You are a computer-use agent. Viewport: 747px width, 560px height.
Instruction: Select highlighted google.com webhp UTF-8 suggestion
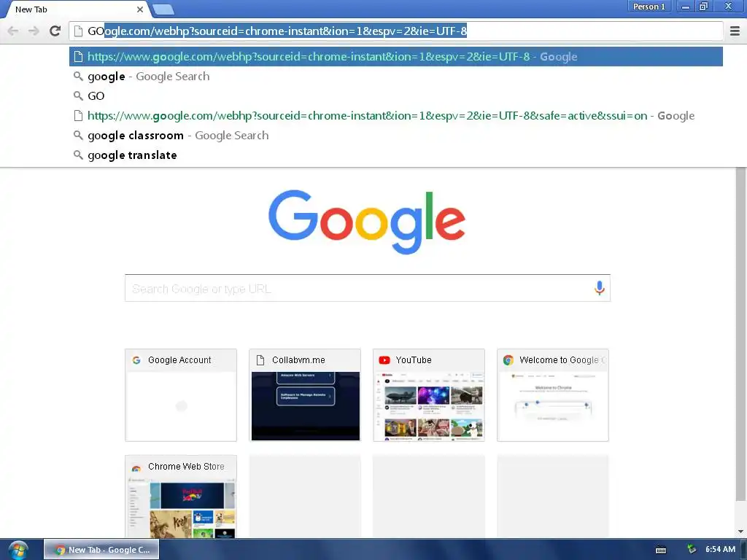click(396, 57)
